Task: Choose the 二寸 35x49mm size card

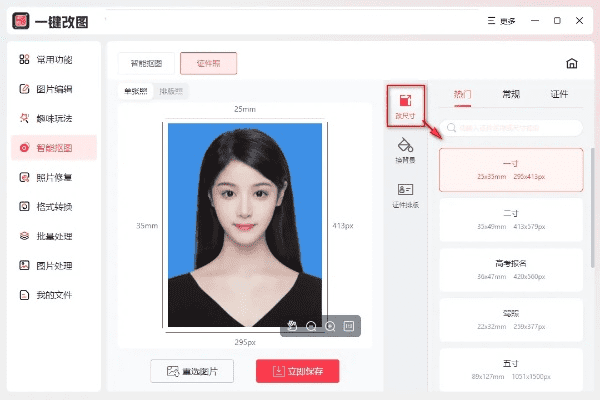Action: (x=511, y=220)
